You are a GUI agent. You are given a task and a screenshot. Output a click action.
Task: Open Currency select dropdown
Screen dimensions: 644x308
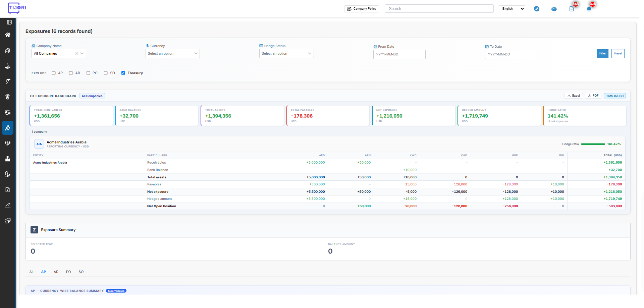coord(172,53)
